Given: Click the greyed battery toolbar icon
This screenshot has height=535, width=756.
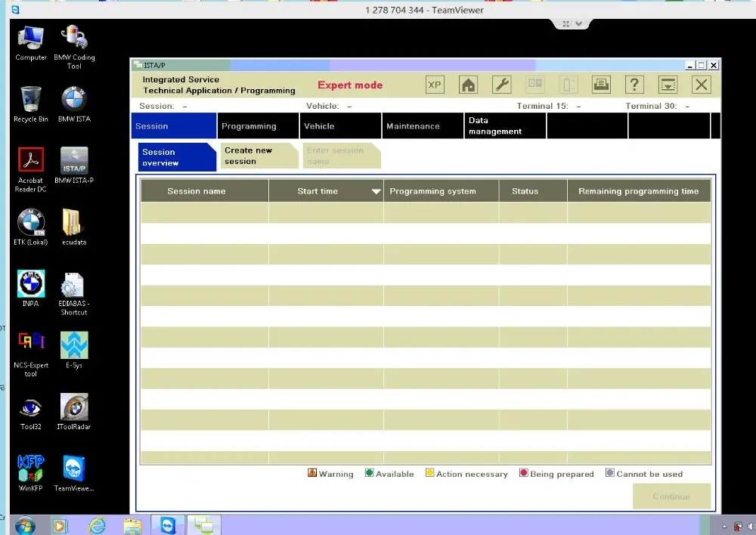Looking at the screenshot, I should click(x=568, y=85).
